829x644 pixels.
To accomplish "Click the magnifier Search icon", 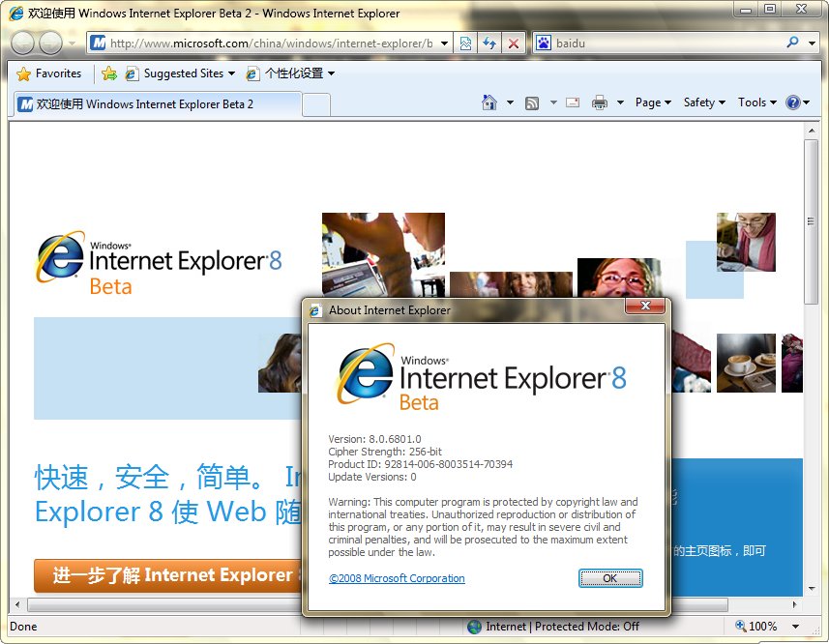I will click(792, 43).
